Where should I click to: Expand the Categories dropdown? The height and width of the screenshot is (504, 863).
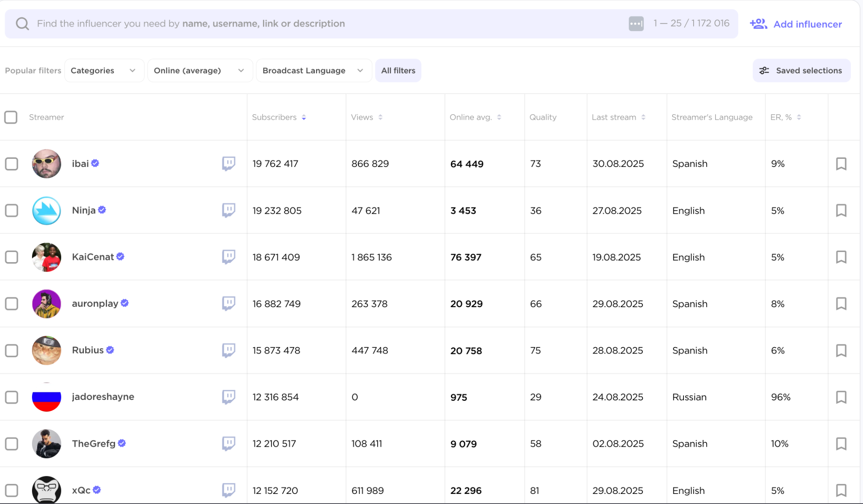(104, 70)
